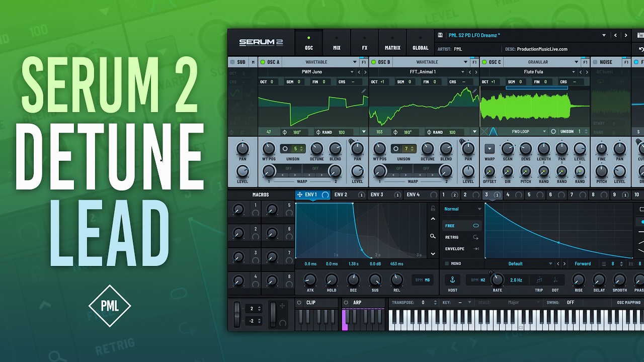Image resolution: width=644 pixels, height=362 pixels.
Task: Click the LFO host anchor icon
Action: click(452, 280)
